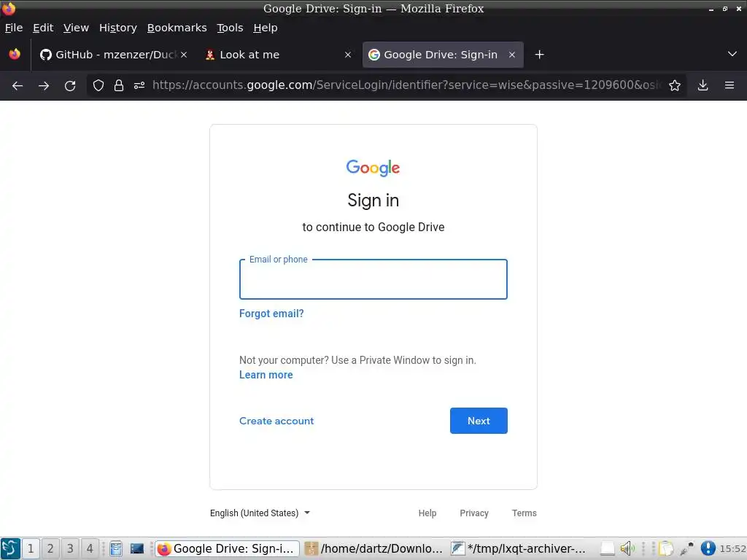
Task: Switch to virtual desktop 4
Action: coord(90,548)
